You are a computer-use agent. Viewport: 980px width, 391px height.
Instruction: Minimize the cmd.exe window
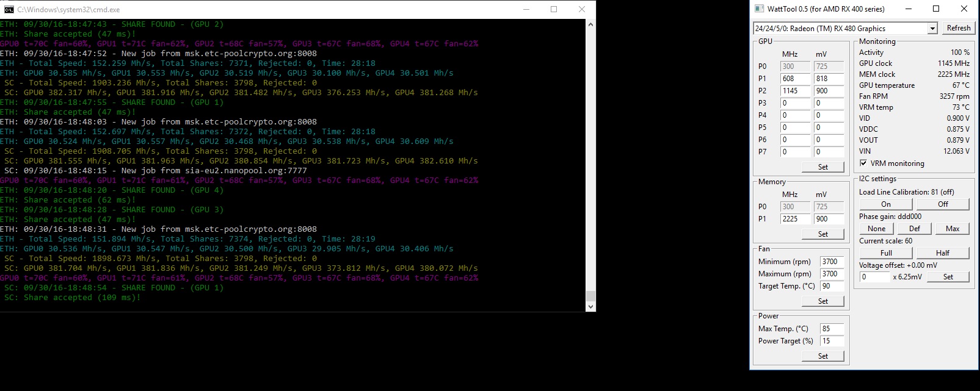(526, 9)
